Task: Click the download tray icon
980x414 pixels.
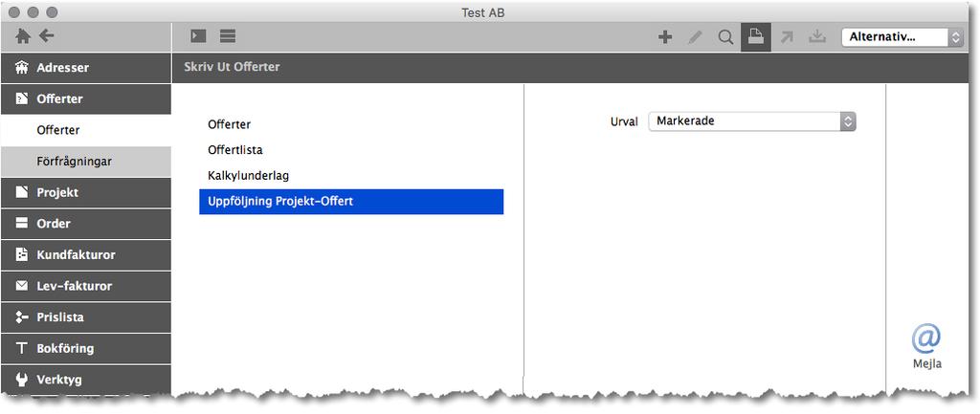Action: click(816, 37)
